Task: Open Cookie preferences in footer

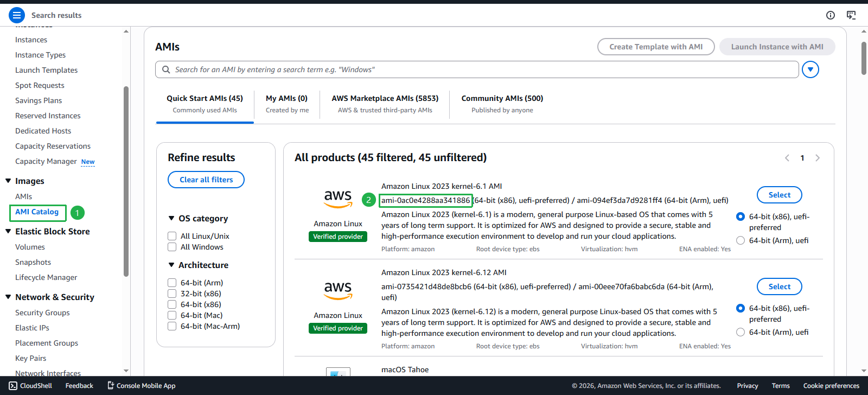Action: tap(831, 386)
